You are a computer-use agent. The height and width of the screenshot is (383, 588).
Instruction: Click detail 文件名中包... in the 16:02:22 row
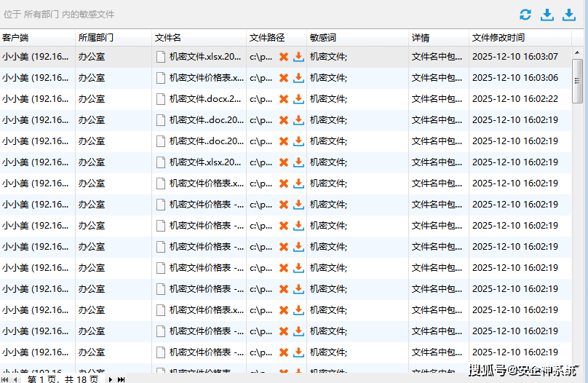pyautogui.click(x=437, y=98)
